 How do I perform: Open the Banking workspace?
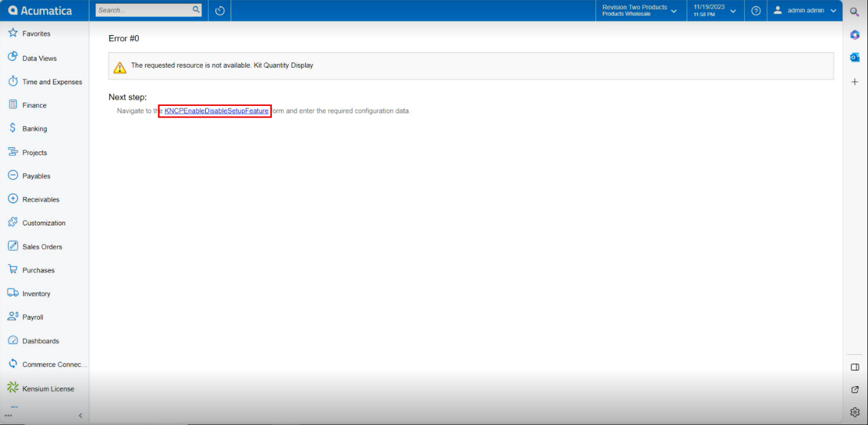click(34, 128)
